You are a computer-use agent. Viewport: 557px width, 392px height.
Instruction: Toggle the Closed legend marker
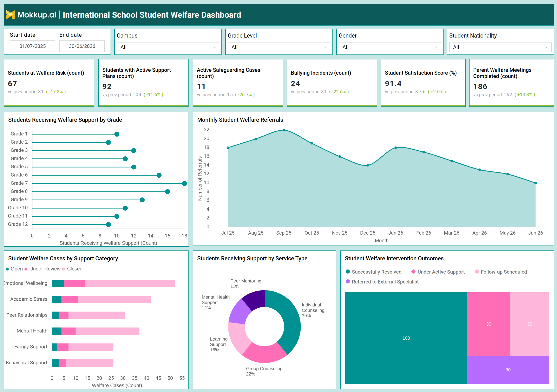point(64,269)
